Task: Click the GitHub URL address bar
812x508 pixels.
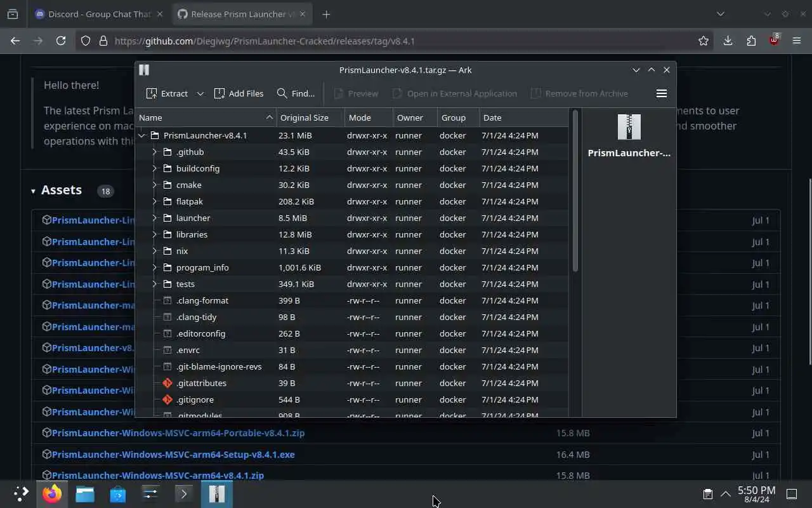Action: point(400,41)
